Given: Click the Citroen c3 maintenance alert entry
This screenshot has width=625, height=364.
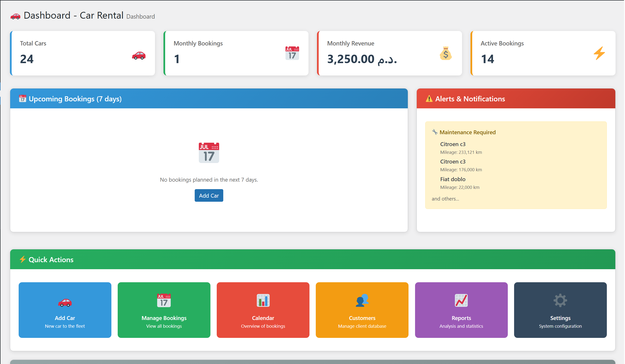Looking at the screenshot, I should point(452,144).
